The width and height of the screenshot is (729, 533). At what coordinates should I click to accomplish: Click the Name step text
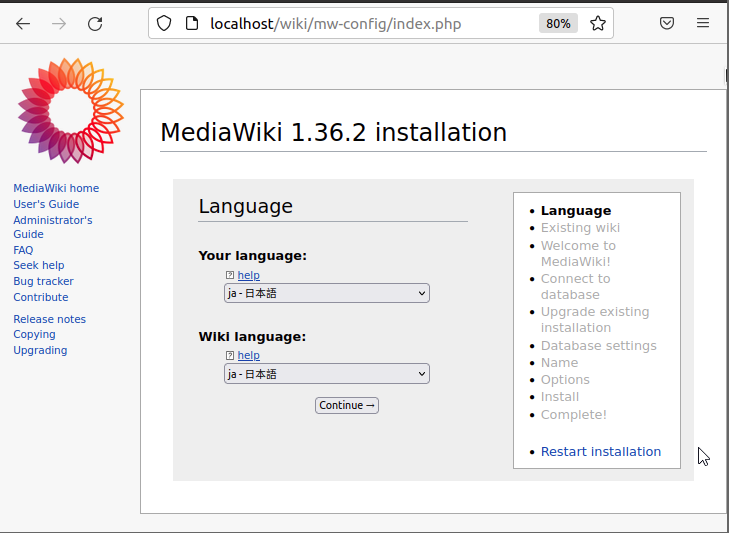pyautogui.click(x=559, y=363)
